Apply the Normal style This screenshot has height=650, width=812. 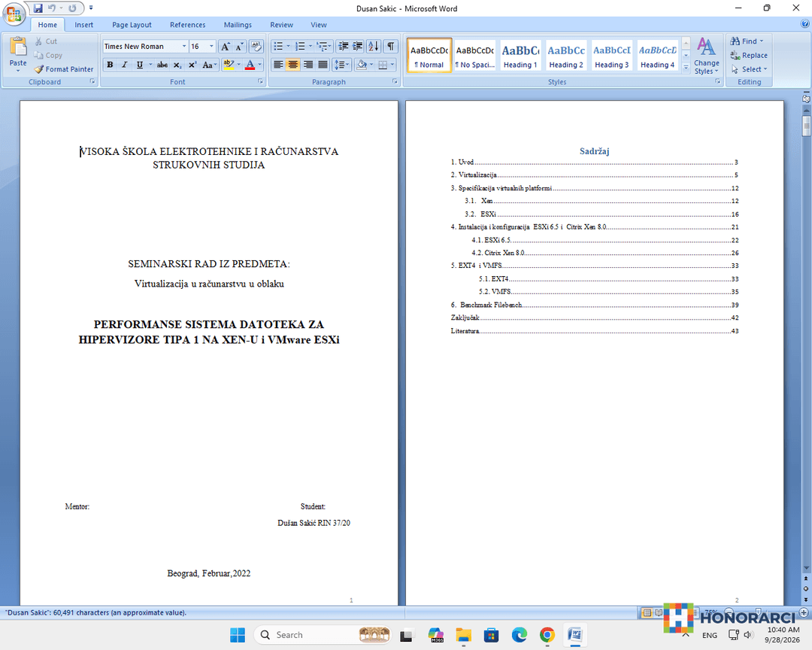[x=429, y=56]
